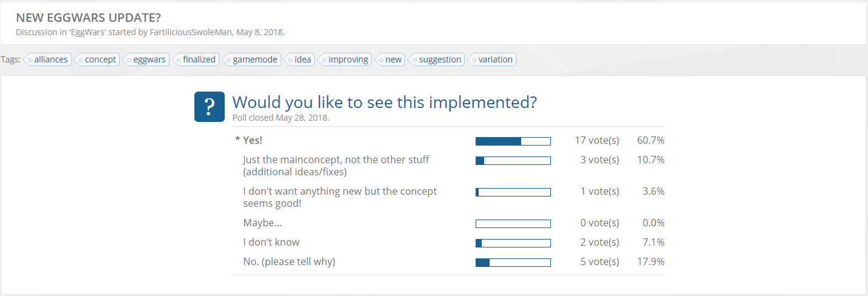Select the 'eggwars' tag
This screenshot has height=296, width=868.
click(x=146, y=59)
